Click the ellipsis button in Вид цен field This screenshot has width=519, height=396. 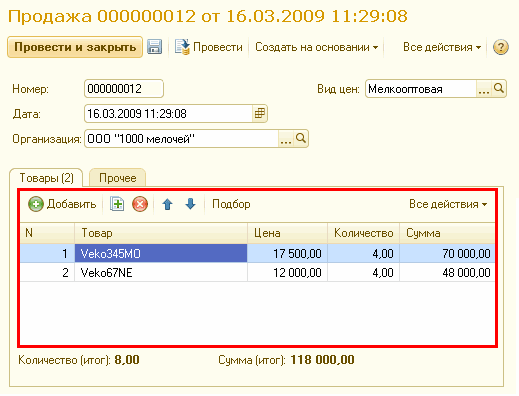pyautogui.click(x=484, y=89)
